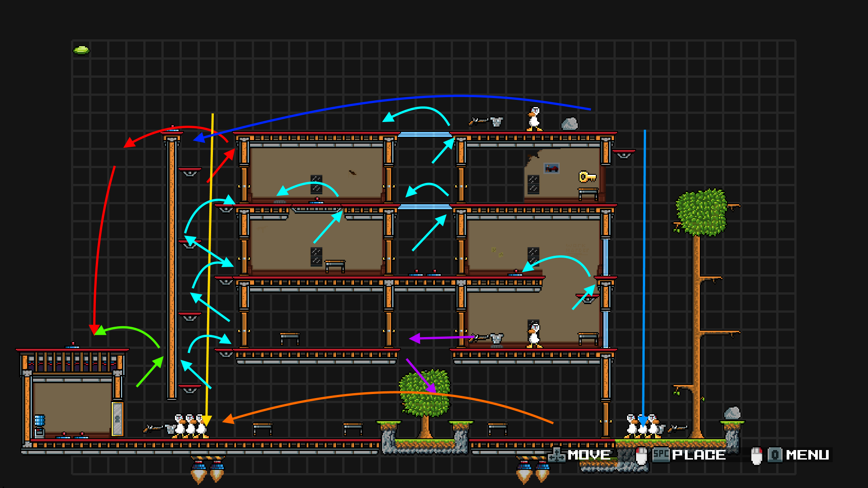Image resolution: width=868 pixels, height=488 pixels.
Task: Select the boulder on the right grass pillar
Action: point(732,413)
